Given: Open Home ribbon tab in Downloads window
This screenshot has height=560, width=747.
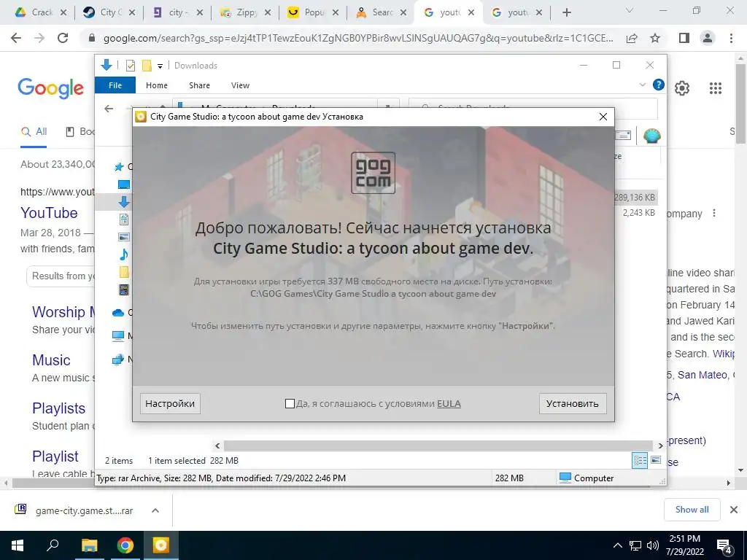Looking at the screenshot, I should [x=157, y=85].
